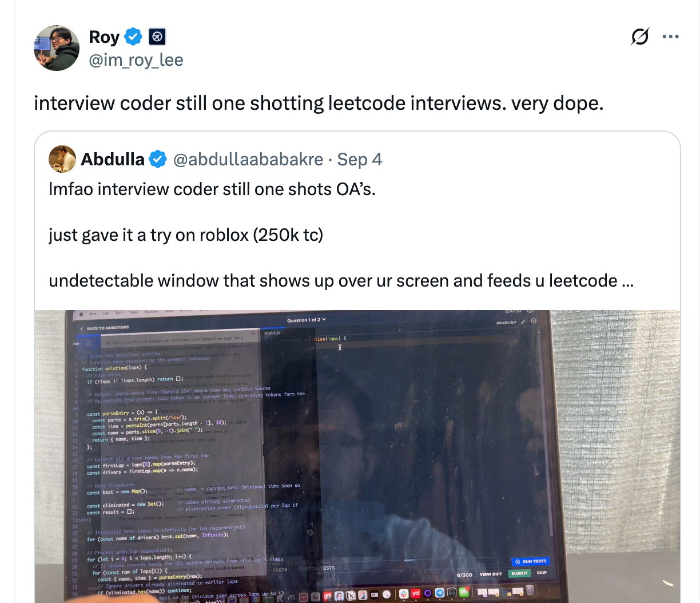Open the JavaScript language selector
Screen dimensions: 700x603
click(x=506, y=322)
